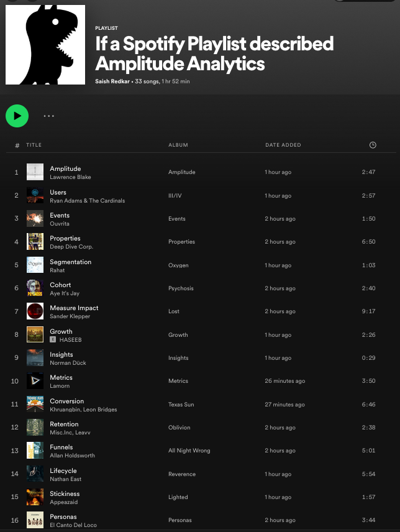Sort by the TITLE column header
400x532 pixels.
point(34,145)
